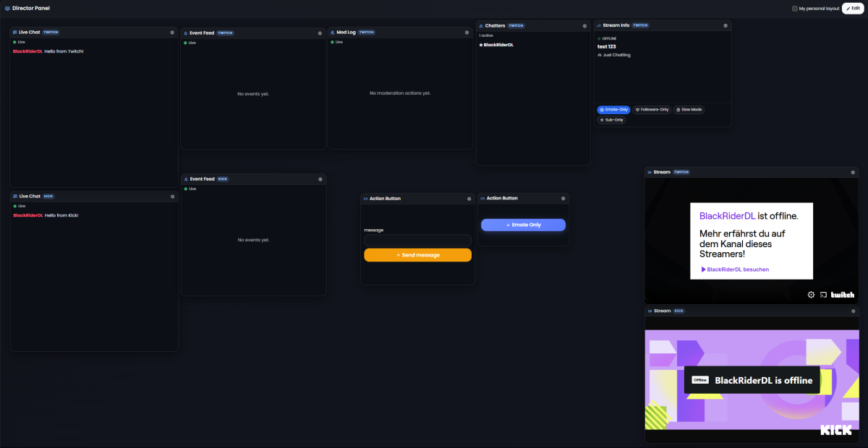This screenshot has height=448, width=868.
Task: Toggle Followers-Only chat mode
Action: [x=652, y=110]
